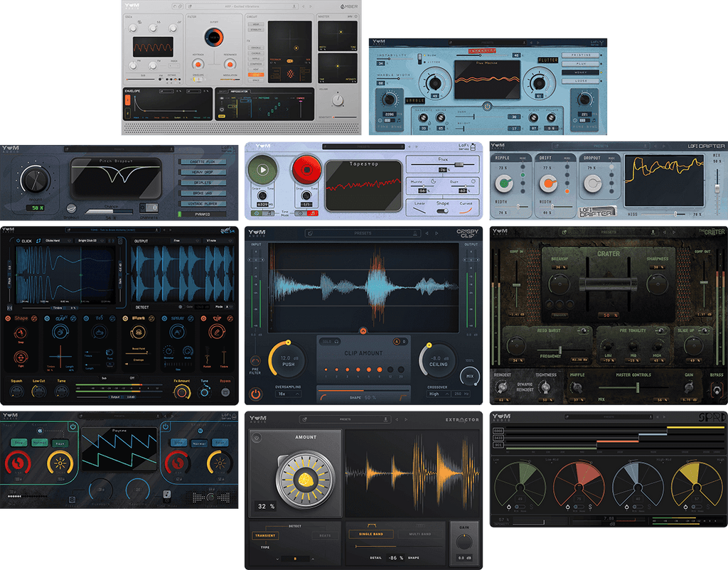728x570 pixels.
Task: Select the music note Stop time mode in Tapestop
Action: 313,213
